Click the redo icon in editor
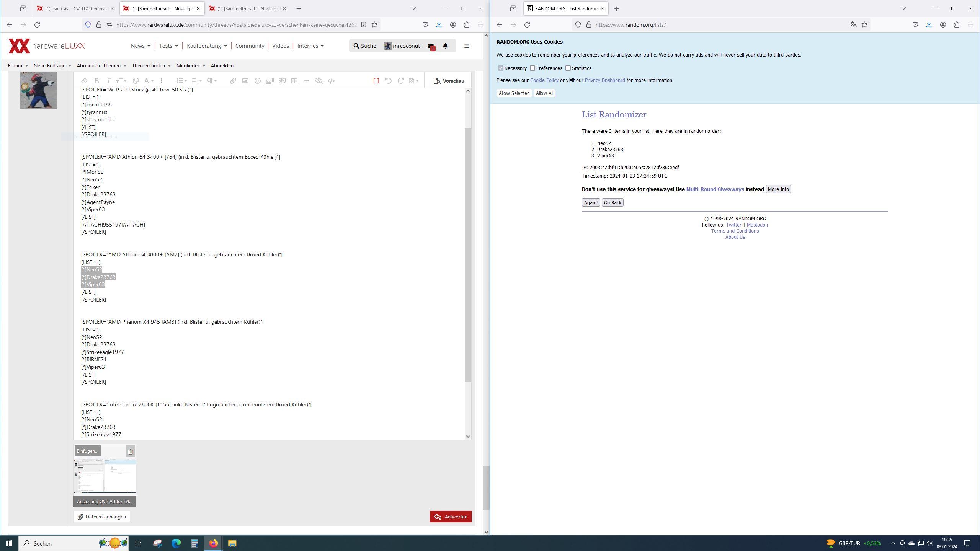This screenshot has height=551, width=980. coord(401,81)
